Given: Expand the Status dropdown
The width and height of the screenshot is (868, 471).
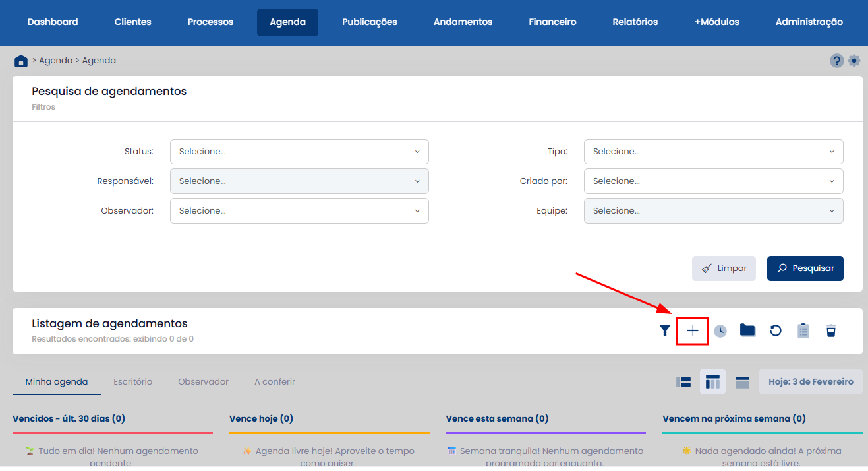Looking at the screenshot, I should click(299, 152).
